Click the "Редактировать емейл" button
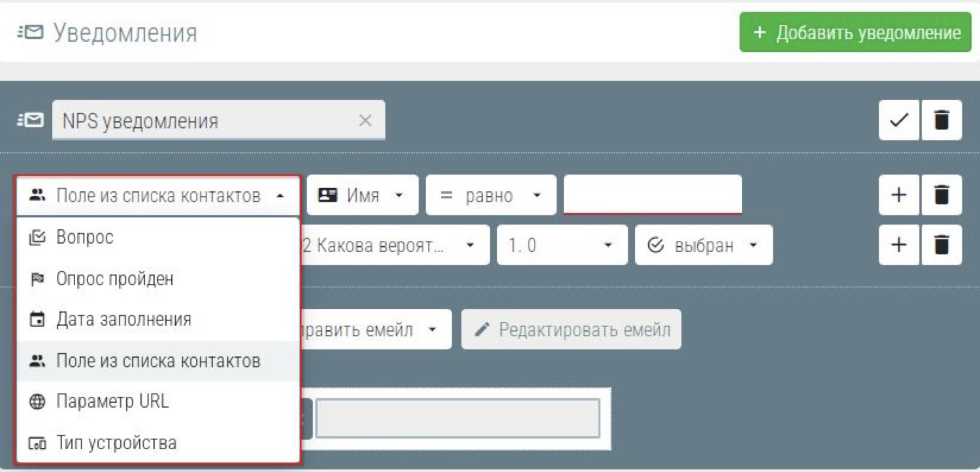 [572, 330]
